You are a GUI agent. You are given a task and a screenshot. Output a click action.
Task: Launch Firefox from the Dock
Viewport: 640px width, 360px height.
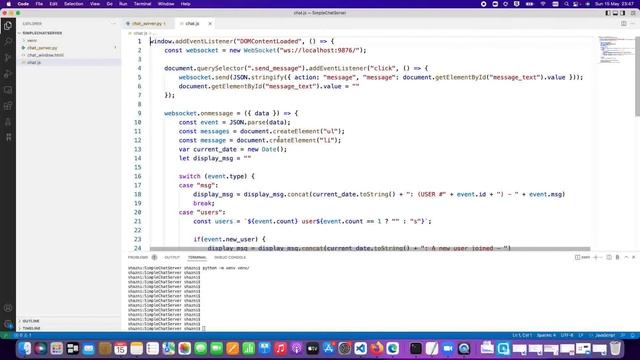click(376, 348)
